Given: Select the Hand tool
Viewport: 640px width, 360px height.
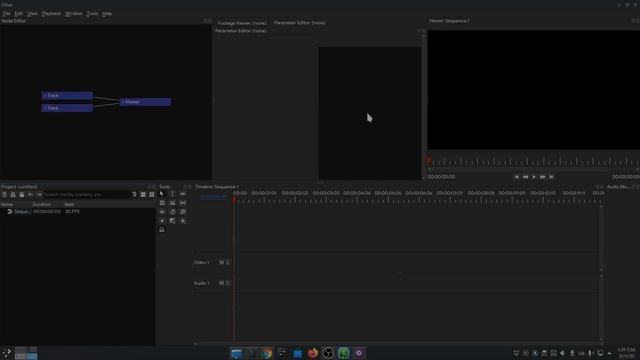Looking at the screenshot, I should coord(172,212).
